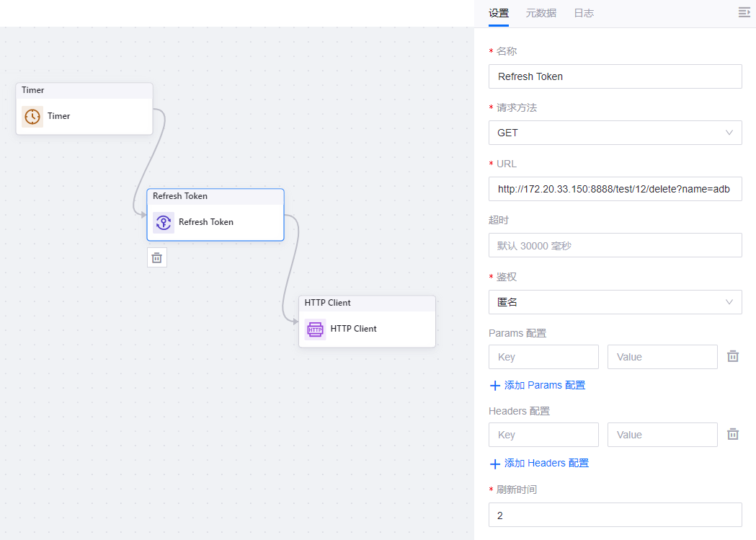Screen dimensions: 756x540
Task: Expand the 鉴权 匿名 dropdown
Action: tap(615, 302)
